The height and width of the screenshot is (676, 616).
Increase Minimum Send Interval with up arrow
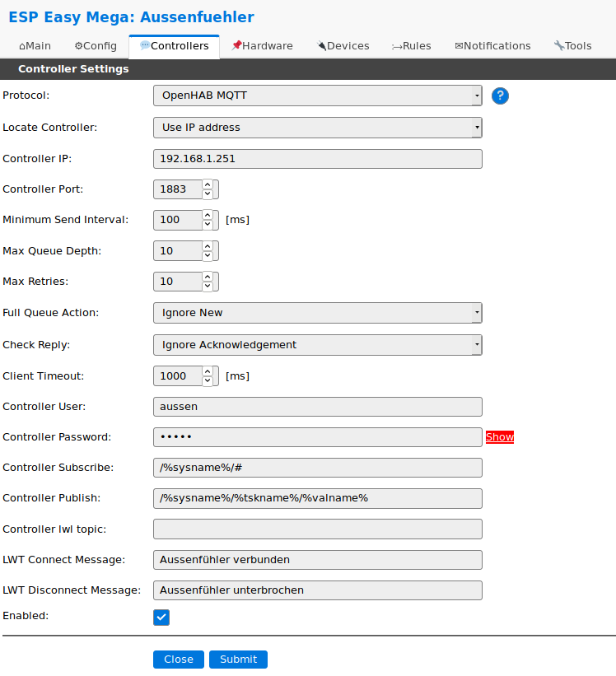[208, 215]
